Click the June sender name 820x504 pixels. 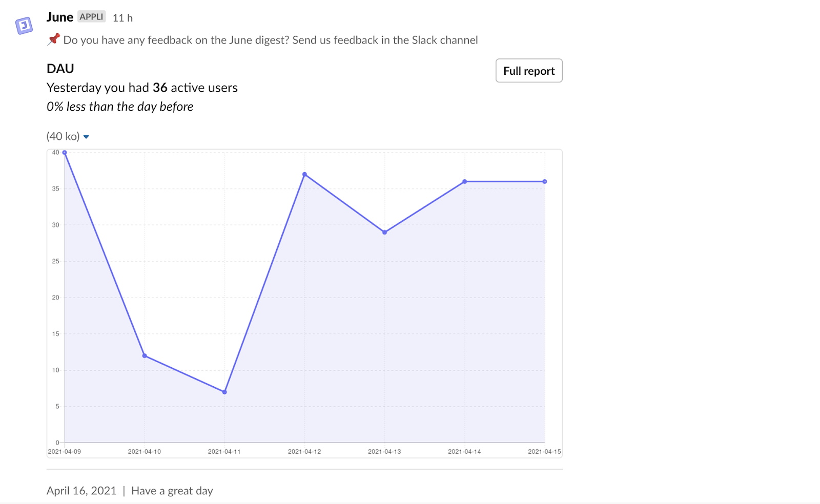click(60, 17)
